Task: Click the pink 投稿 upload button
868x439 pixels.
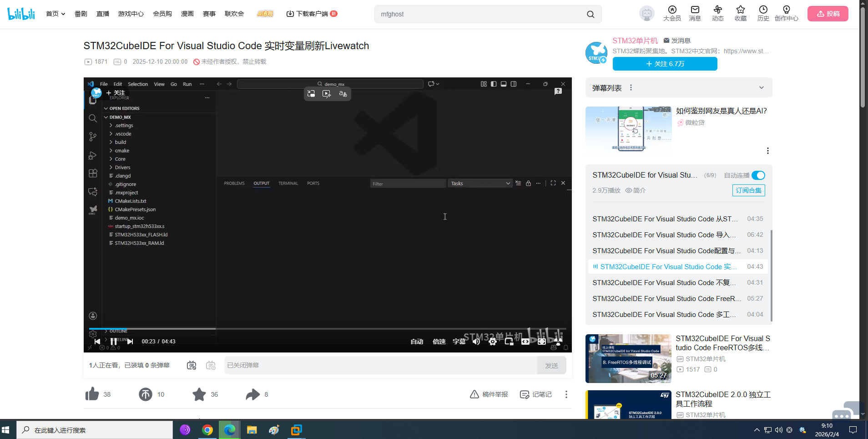Action: 828,14
